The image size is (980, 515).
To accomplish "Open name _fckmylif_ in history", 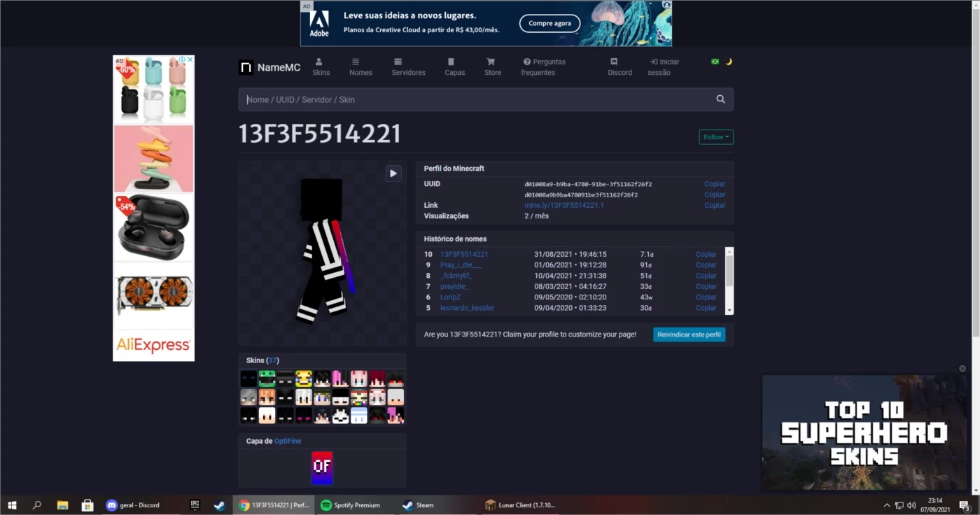I will pos(456,276).
